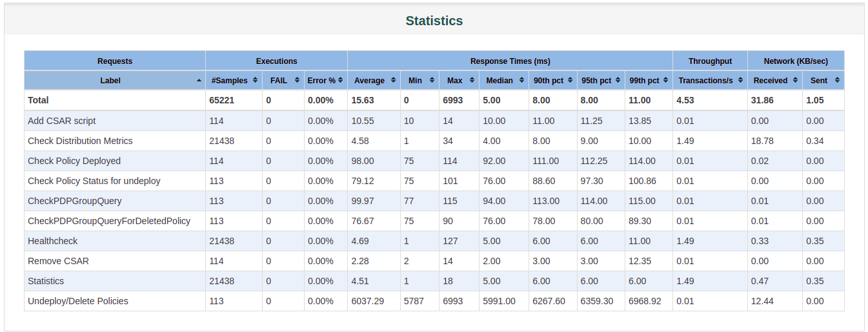Screen dimensions: 868x332
Task: Click Add CSAR script 95th pct 11.25
Action: tap(592, 121)
